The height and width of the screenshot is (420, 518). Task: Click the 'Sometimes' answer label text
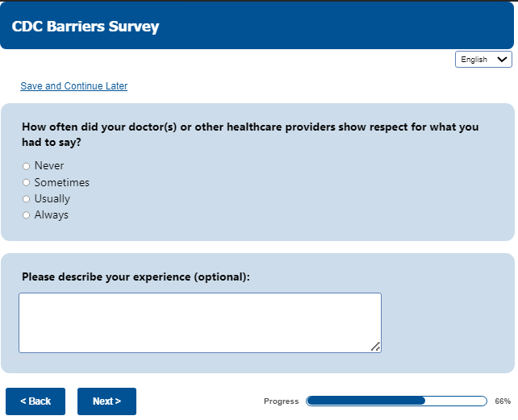[x=62, y=183]
